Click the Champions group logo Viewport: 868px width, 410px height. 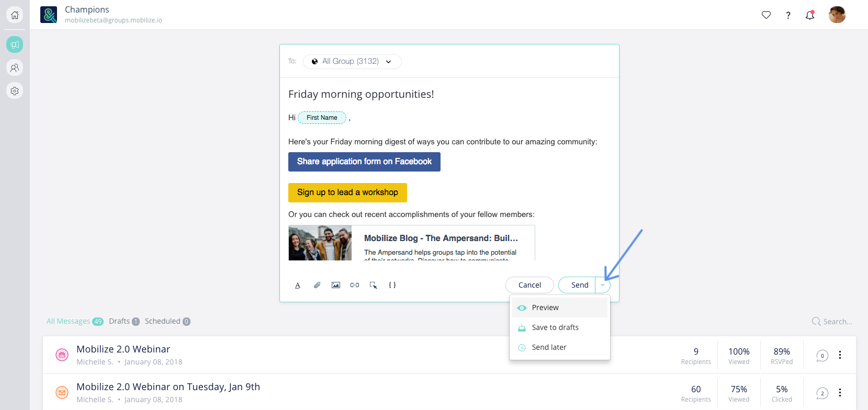(49, 15)
